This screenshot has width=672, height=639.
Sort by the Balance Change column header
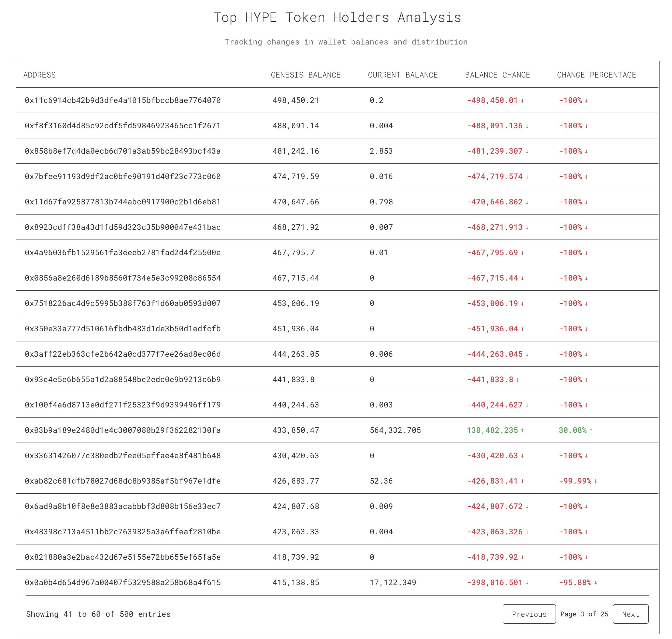click(x=497, y=75)
